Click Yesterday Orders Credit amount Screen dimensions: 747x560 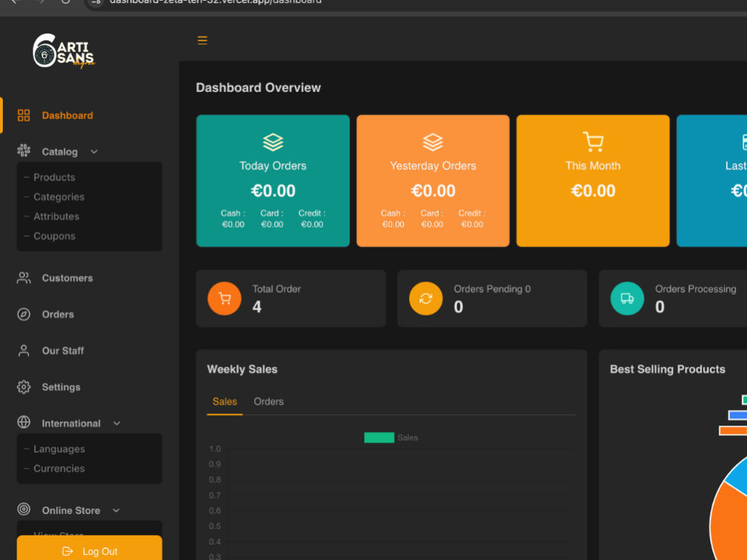[472, 224]
